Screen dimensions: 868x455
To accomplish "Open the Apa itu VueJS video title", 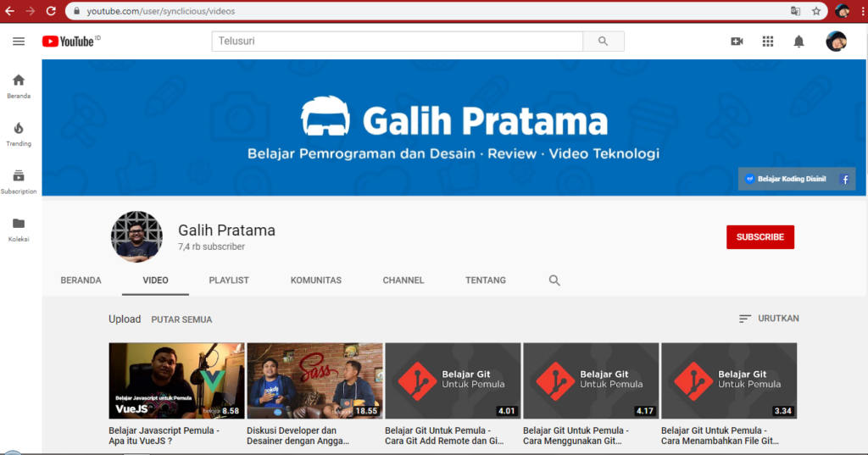I will pyautogui.click(x=164, y=436).
